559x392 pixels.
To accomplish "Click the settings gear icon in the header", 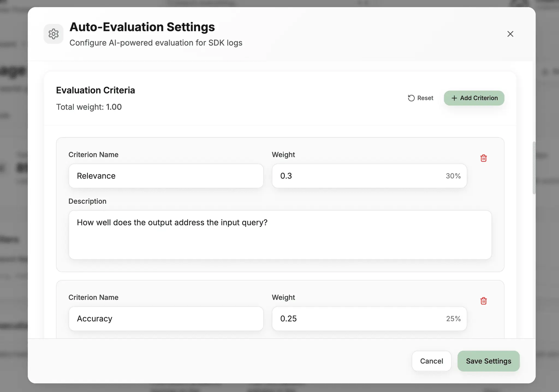I will tap(53, 34).
